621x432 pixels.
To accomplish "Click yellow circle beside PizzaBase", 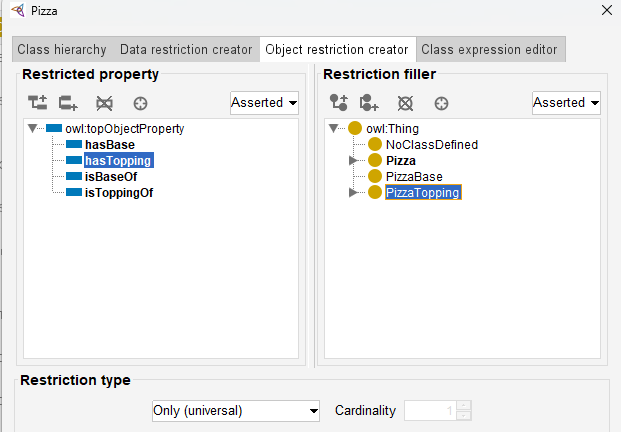I will tap(375, 176).
